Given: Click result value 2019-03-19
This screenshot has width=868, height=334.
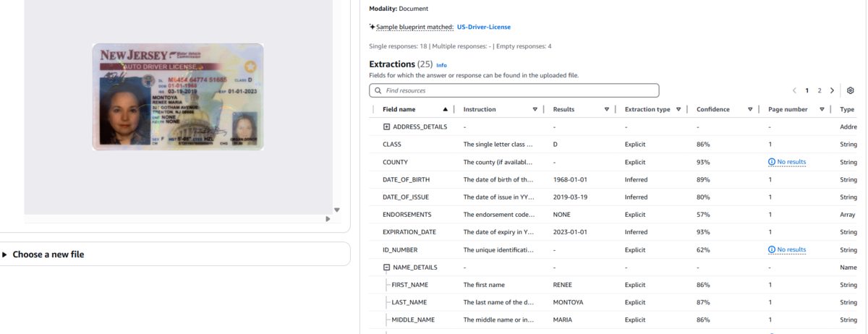Looking at the screenshot, I should [570, 197].
